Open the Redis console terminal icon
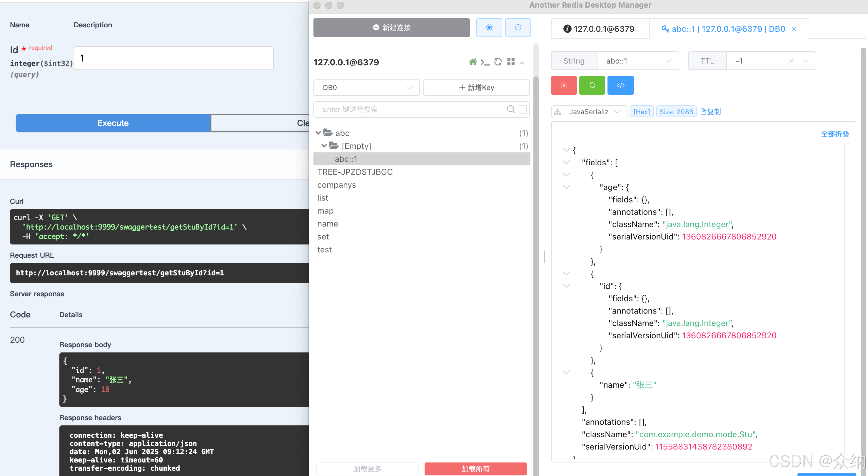This screenshot has width=868, height=476. tap(485, 62)
